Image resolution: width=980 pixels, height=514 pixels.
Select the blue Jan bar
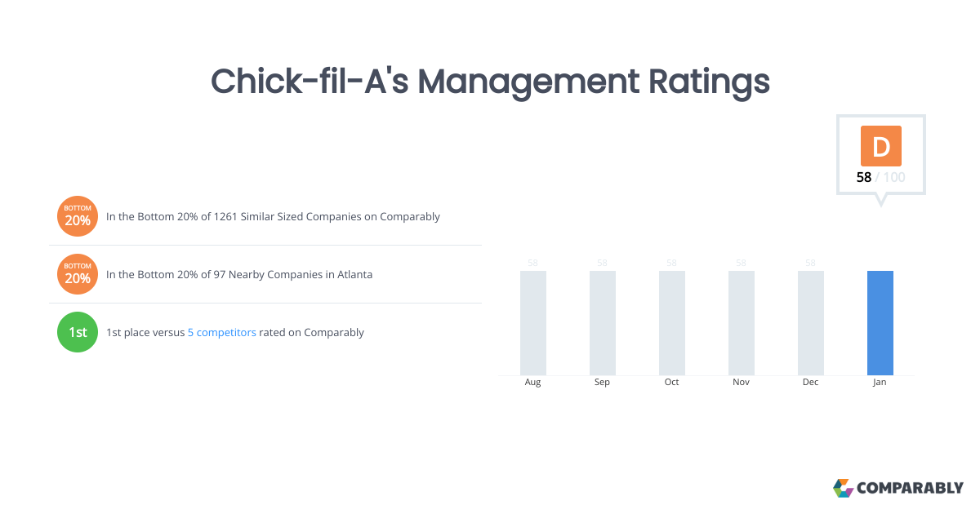(880, 323)
